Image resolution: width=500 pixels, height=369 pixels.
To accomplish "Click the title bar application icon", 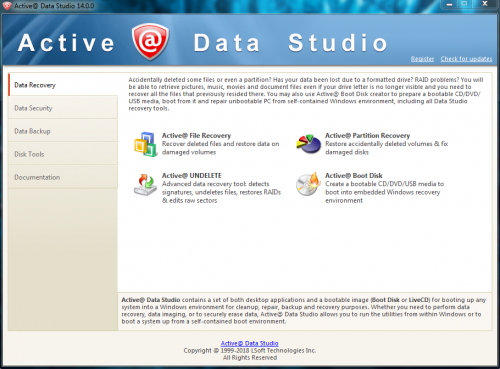I will coord(7,6).
